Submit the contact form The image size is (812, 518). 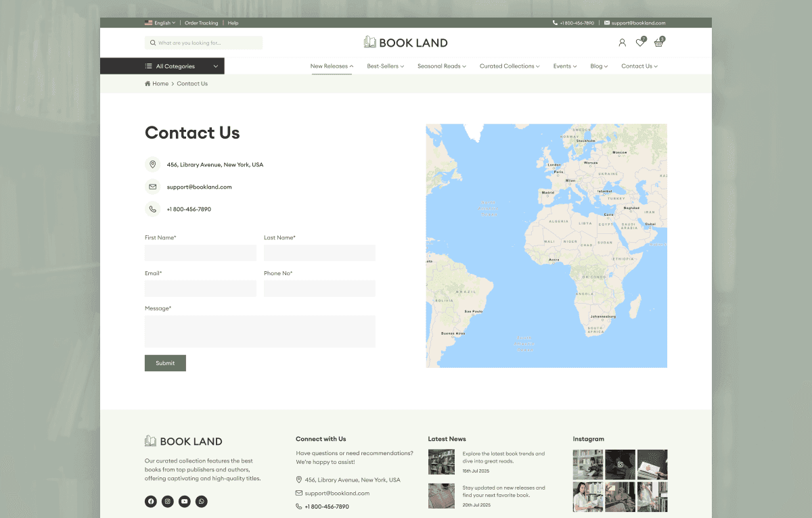[165, 363]
